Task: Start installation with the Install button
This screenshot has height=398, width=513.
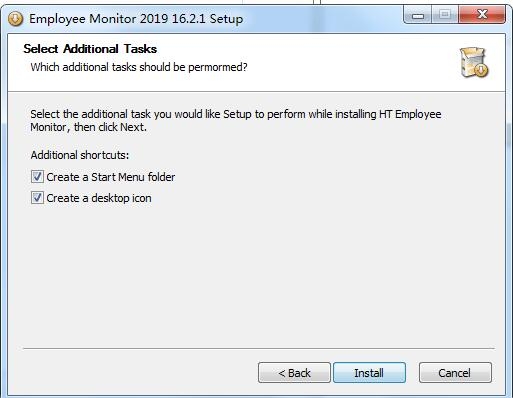Action: 369,373
